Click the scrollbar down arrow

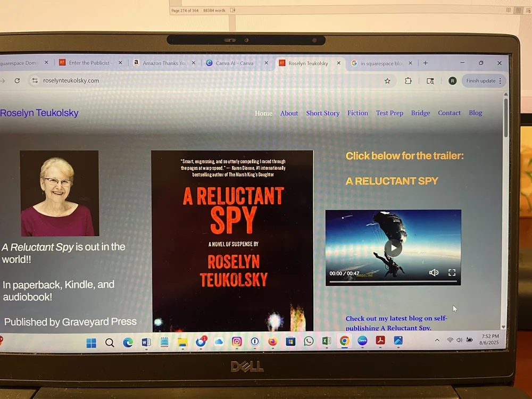coord(504,327)
